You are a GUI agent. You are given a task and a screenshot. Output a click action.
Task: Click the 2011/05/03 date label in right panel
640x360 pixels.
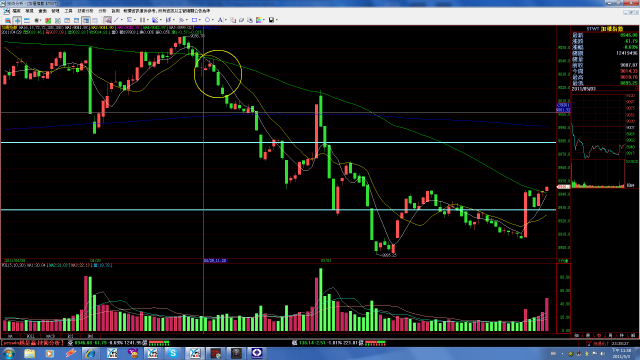pyautogui.click(x=584, y=89)
